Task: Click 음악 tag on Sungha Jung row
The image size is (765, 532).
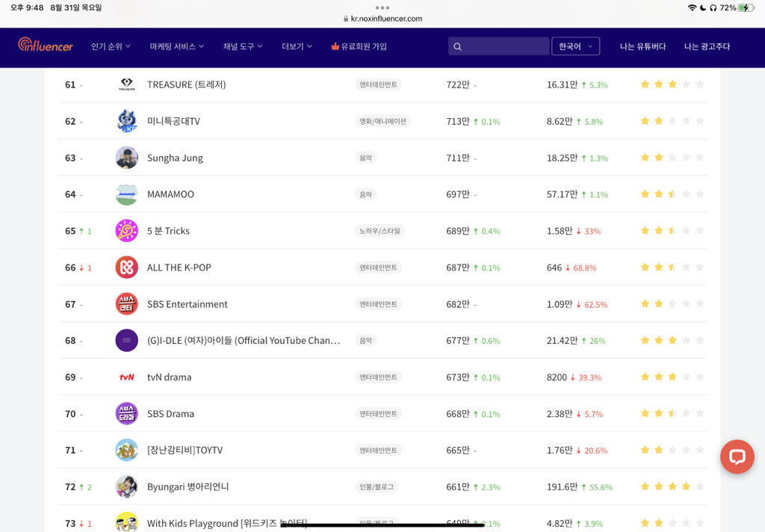Action: pyautogui.click(x=365, y=158)
